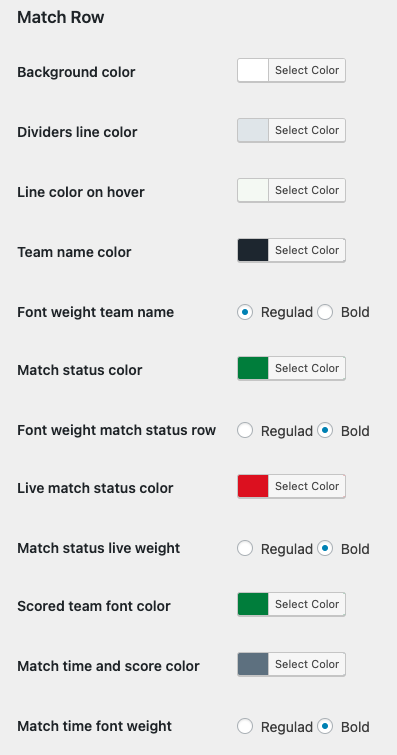The height and width of the screenshot is (755, 397).
Task: Set Match time font weight to Regulad
Action: (x=245, y=726)
